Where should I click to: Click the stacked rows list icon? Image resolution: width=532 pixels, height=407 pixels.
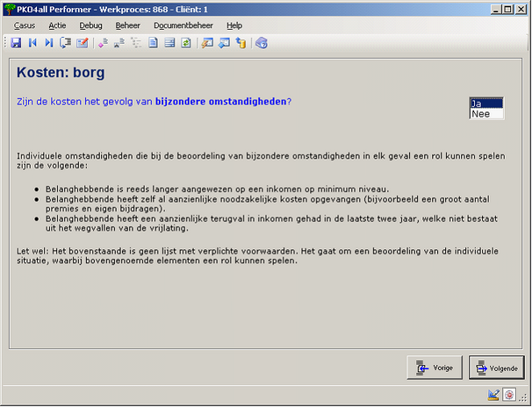pos(169,43)
